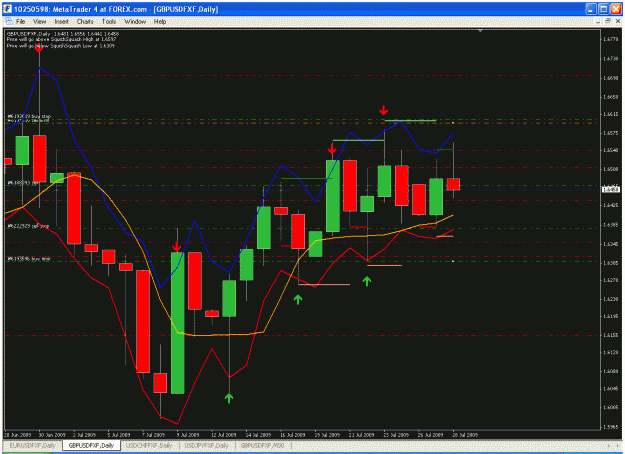Click the 1.6155 price axis label
The width and height of the screenshot is (625, 454).
tap(611, 336)
